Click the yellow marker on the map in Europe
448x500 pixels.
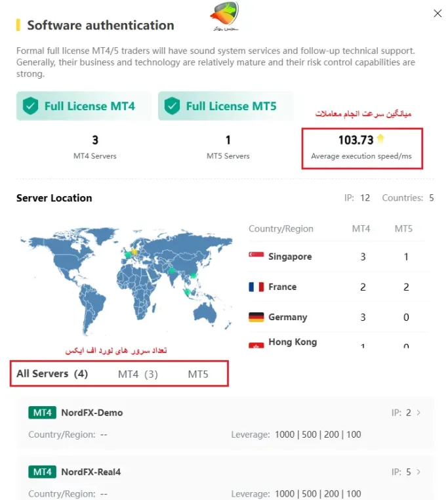(x=134, y=252)
